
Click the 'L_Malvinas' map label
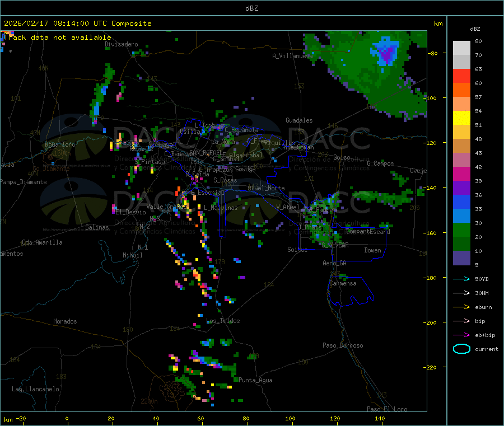[x=221, y=208]
